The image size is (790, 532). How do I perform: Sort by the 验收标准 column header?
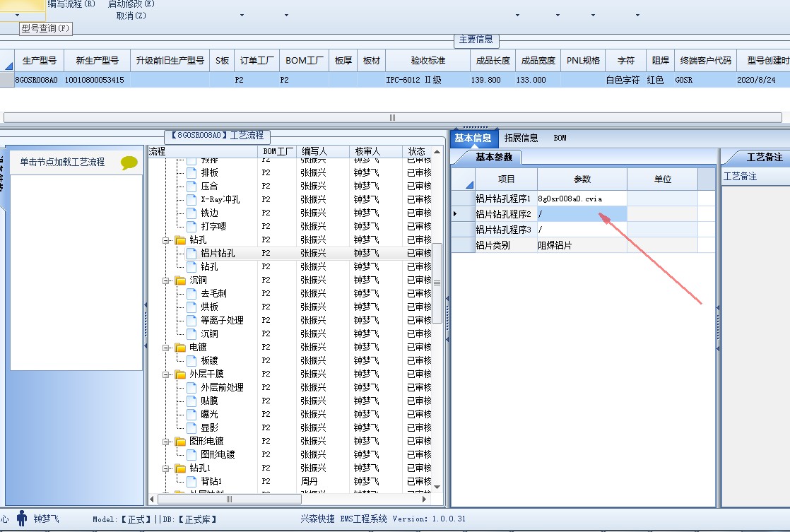click(x=428, y=61)
